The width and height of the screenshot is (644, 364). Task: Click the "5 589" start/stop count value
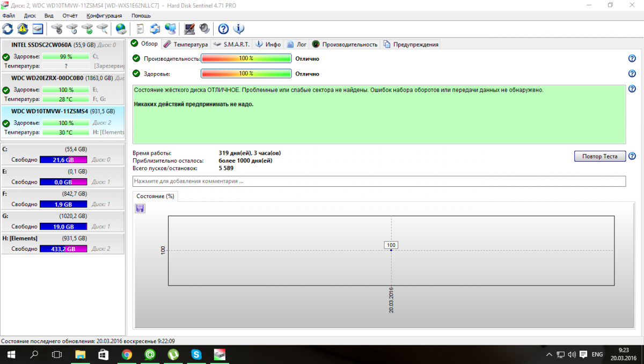[226, 168]
